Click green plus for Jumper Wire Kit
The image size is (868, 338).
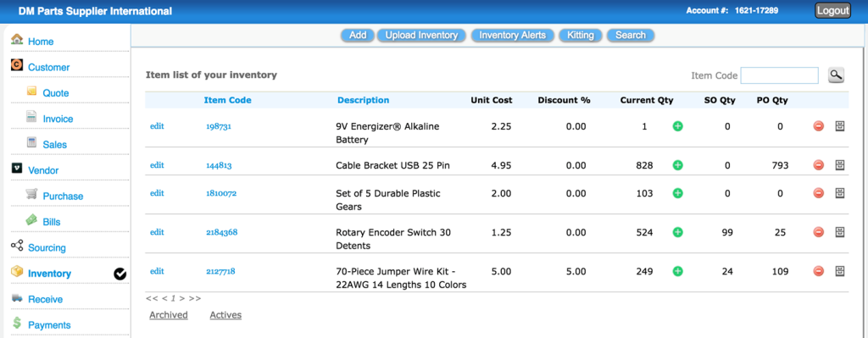coord(677,271)
